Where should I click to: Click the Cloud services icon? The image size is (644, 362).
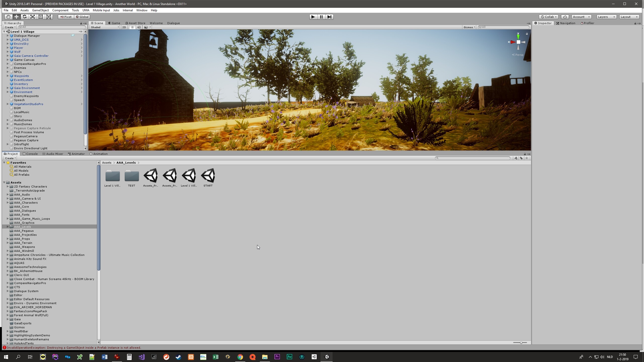click(565, 17)
